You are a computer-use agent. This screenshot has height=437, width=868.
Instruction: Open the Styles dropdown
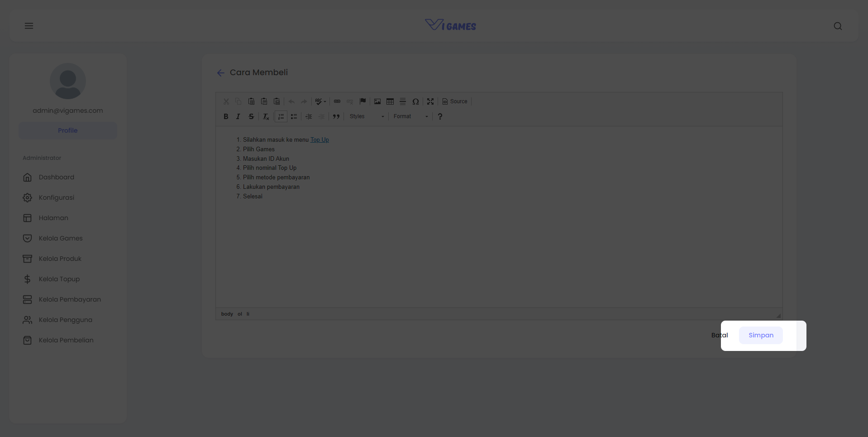click(x=367, y=116)
